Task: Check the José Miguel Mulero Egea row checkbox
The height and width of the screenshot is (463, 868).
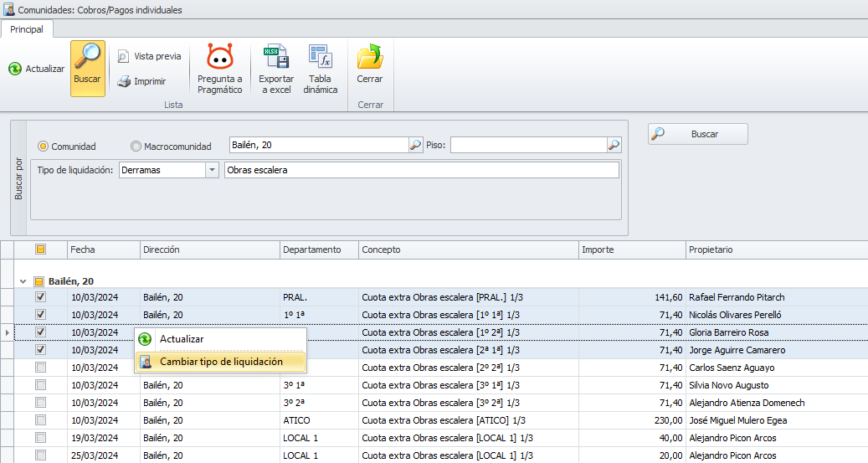Action: click(x=40, y=420)
